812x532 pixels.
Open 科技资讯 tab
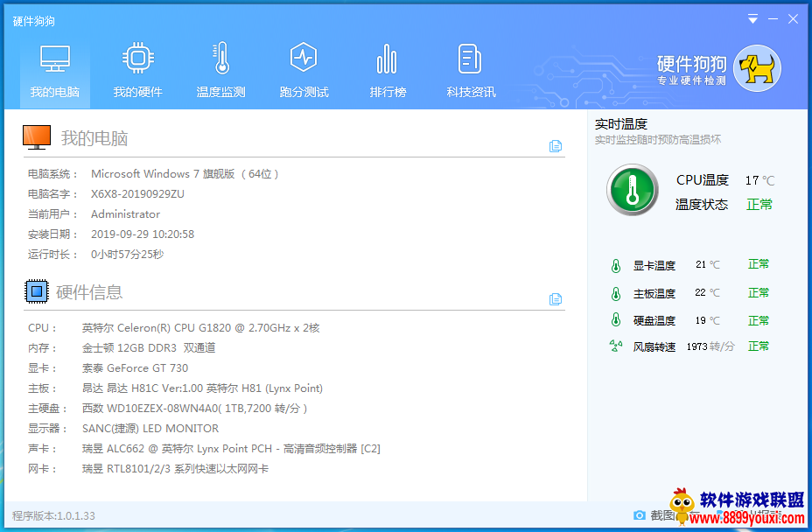(471, 73)
